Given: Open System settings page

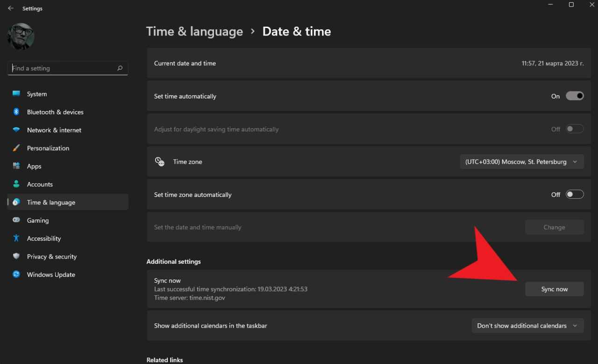Looking at the screenshot, I should click(68, 94).
